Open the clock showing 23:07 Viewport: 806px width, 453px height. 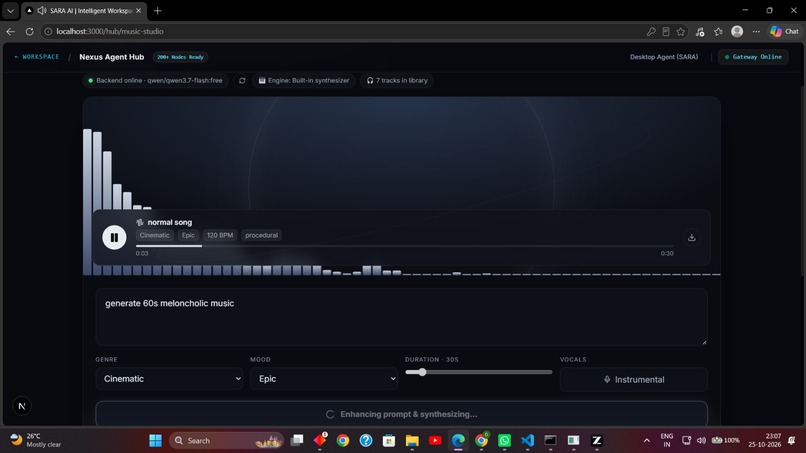point(765,441)
